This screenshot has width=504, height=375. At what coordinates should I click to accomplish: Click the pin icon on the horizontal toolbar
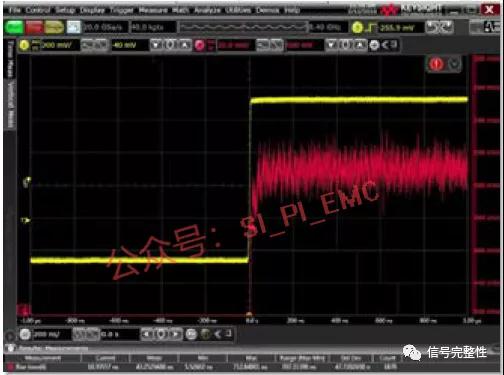[x=228, y=334]
